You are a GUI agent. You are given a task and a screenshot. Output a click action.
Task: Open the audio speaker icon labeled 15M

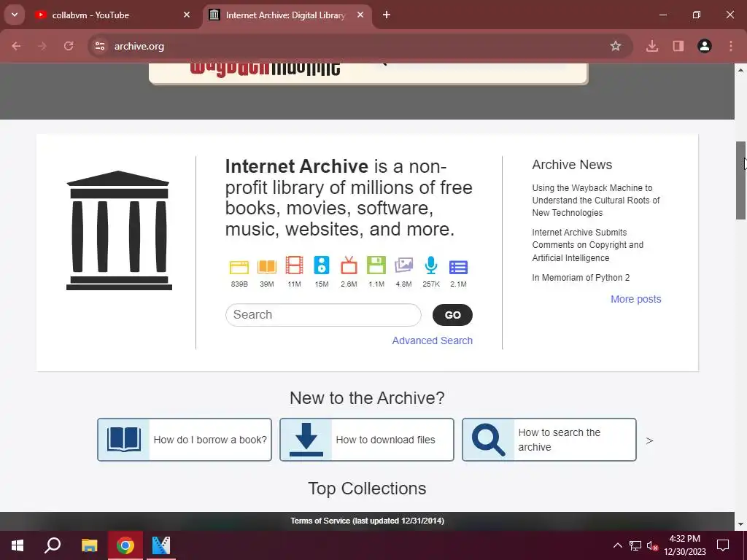click(x=322, y=265)
